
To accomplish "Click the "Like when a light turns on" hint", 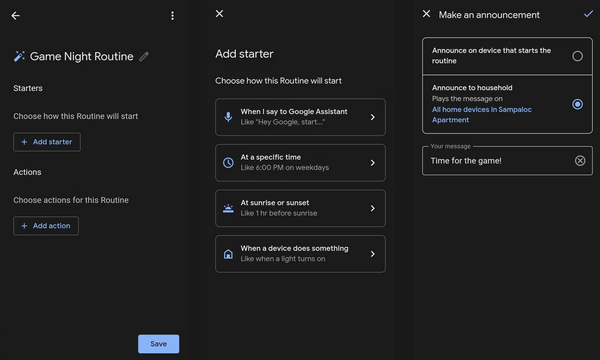I will [x=283, y=259].
